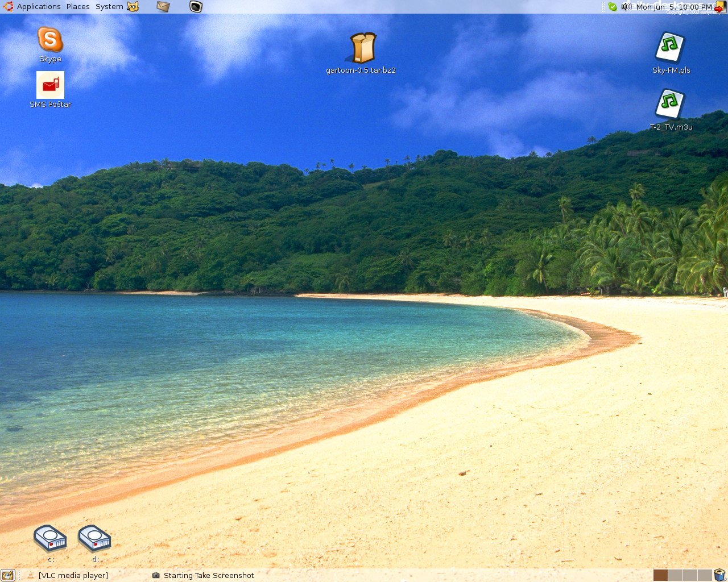Launch the cat-face application launcher in panel
The width and height of the screenshot is (728, 582).
(x=133, y=7)
